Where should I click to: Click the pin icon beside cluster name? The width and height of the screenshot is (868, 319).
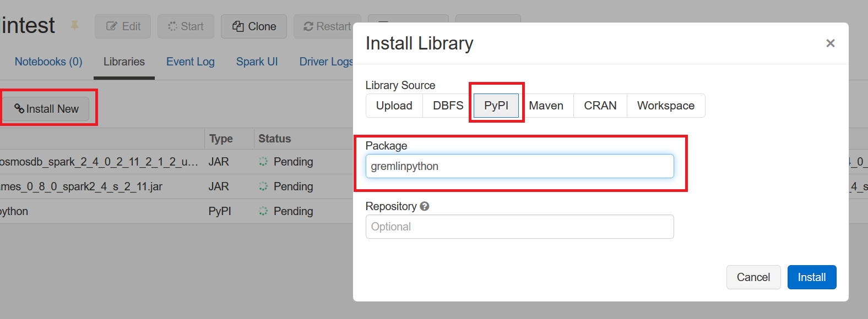[74, 26]
